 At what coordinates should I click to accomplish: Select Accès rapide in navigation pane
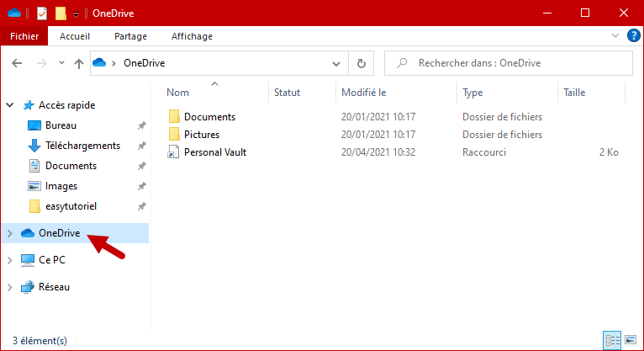66,105
